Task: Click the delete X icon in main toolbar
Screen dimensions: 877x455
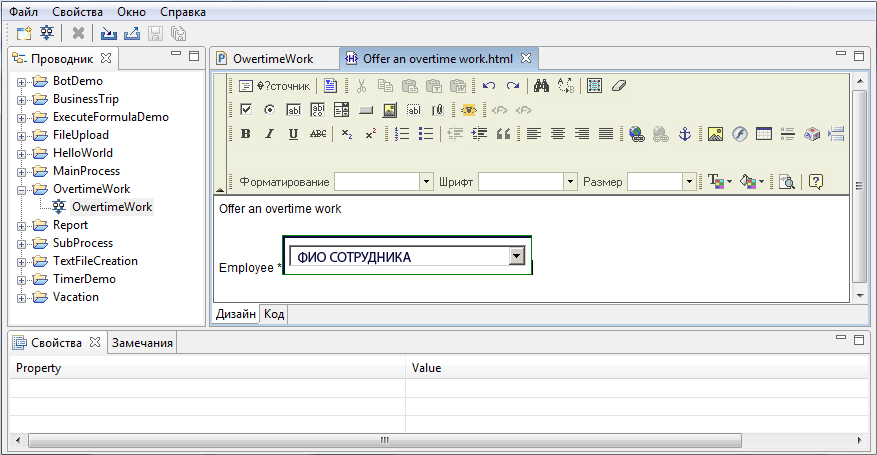Action: (78, 34)
